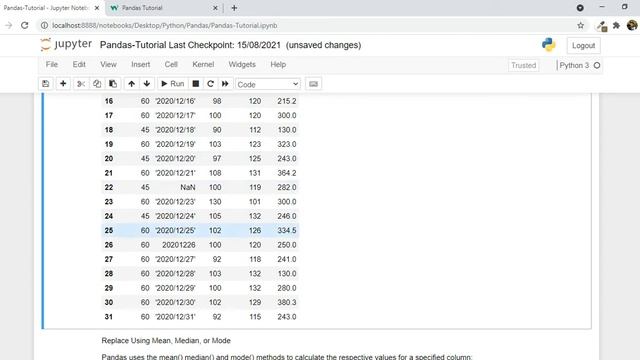Click the value 334.5 in row 25
Screen dimensions: 640x360
point(287,231)
